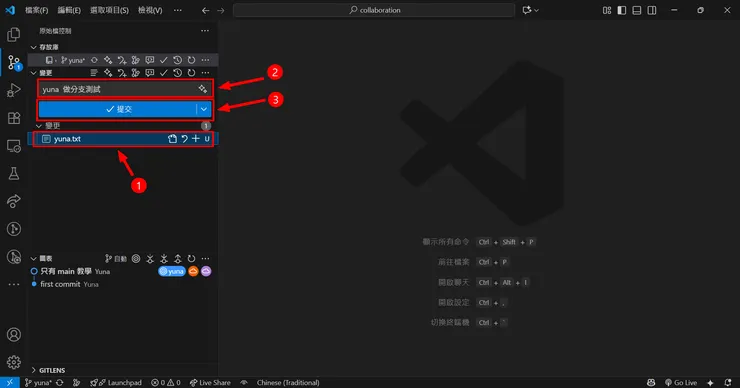This screenshot has width=740, height=388.
Task: Go back with left arrow navigation
Action: [205, 10]
